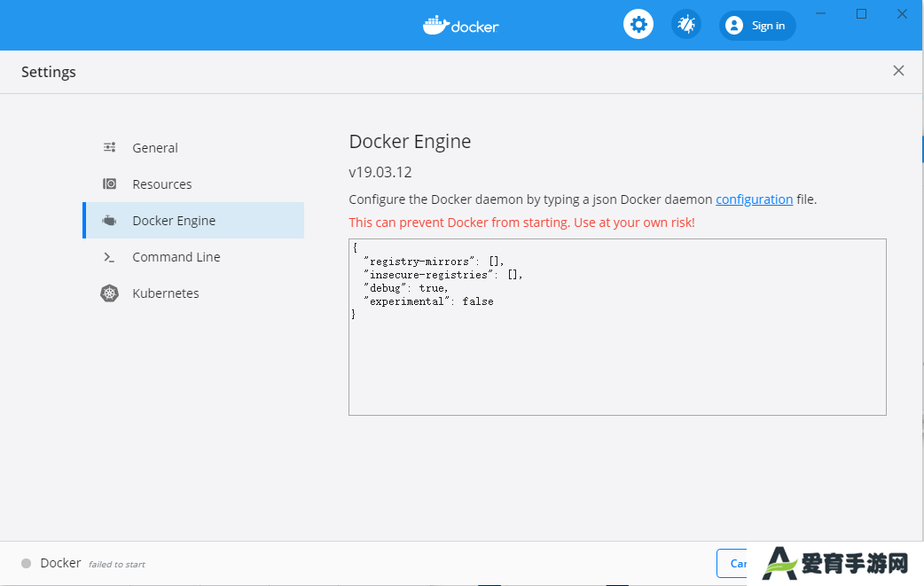Click the Docker Engine heading
The height and width of the screenshot is (586, 924).
[410, 141]
